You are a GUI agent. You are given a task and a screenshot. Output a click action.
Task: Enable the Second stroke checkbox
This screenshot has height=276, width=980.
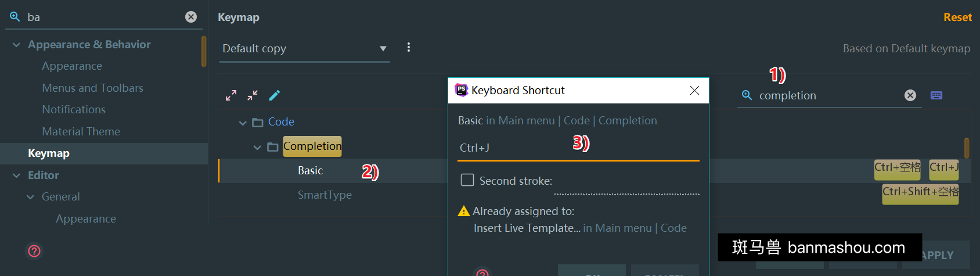pyautogui.click(x=467, y=180)
